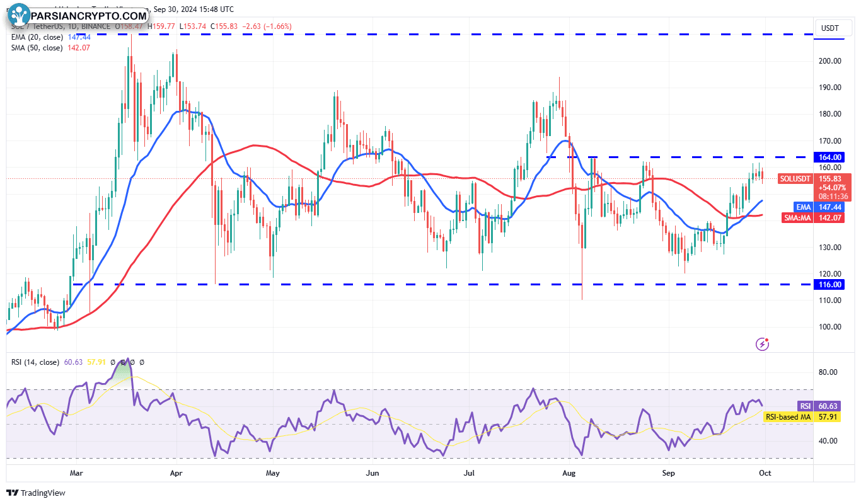Image resolution: width=861 pixels, height=504 pixels.
Task: Select the RSI (14, close) indicator legend
Action: click(x=35, y=362)
